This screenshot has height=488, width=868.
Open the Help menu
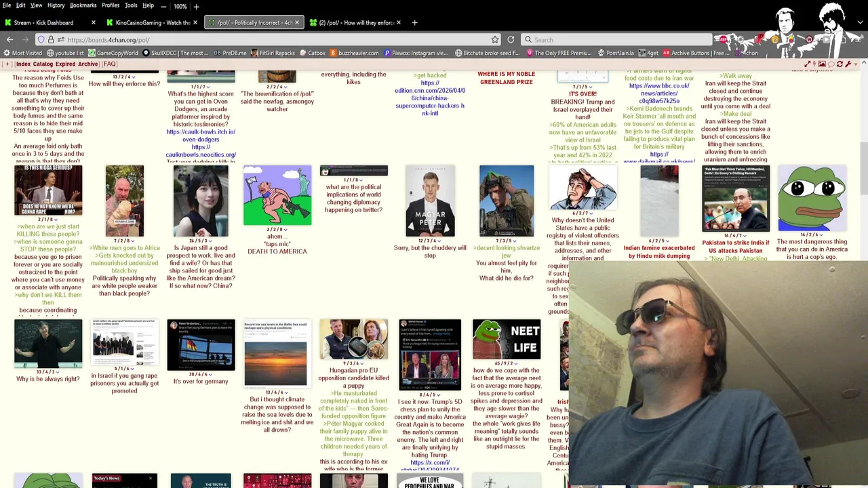click(148, 5)
